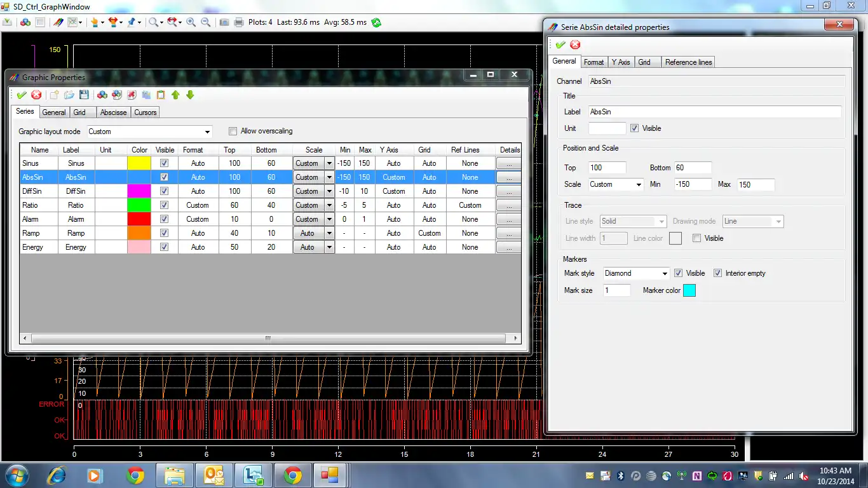Click the cyan Marker color swatch

pos(689,290)
